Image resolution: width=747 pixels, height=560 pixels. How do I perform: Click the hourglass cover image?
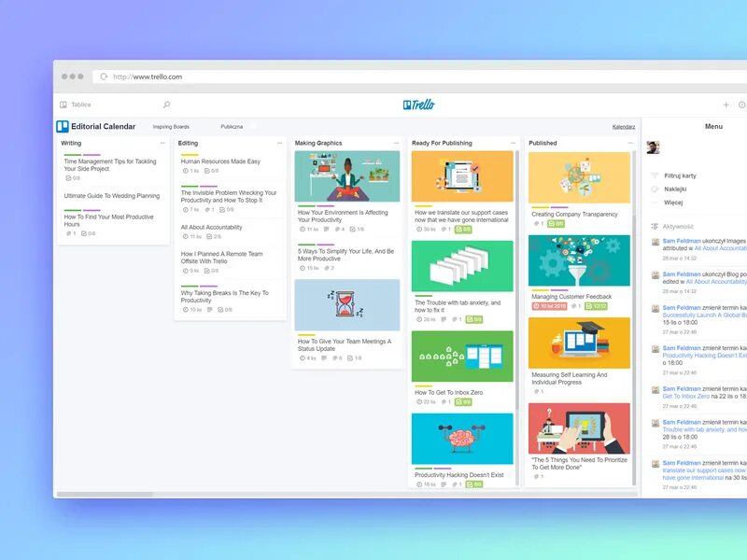(x=346, y=305)
